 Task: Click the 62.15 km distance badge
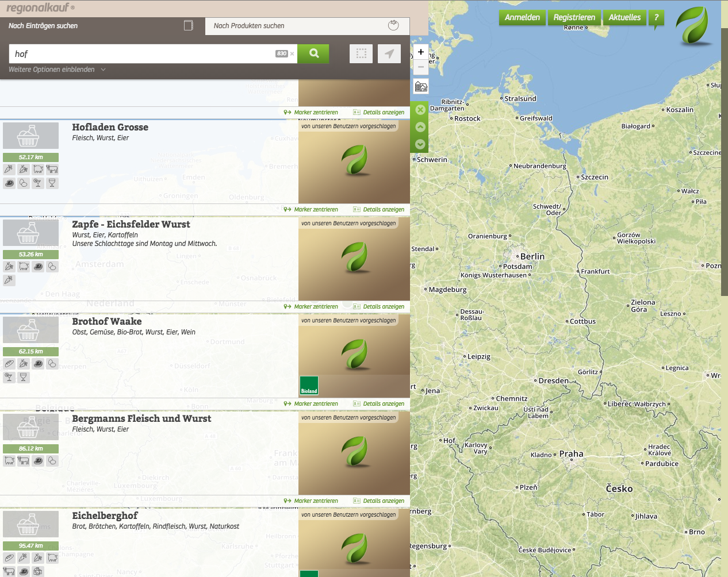30,351
